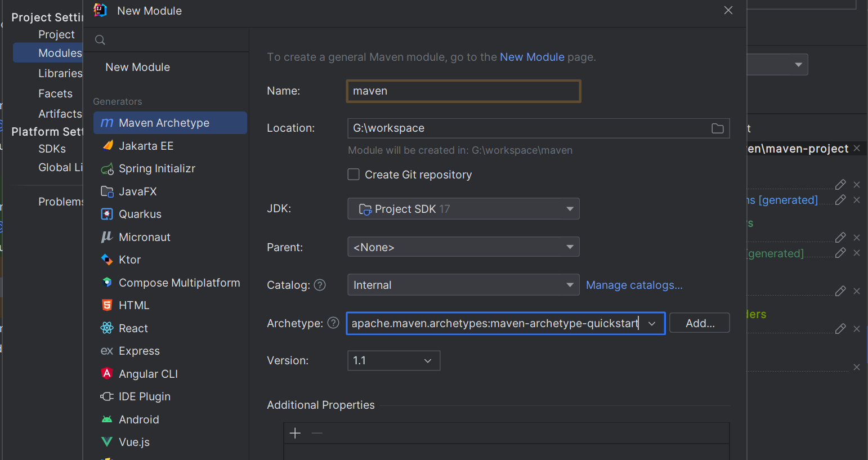Viewport: 868px width, 460px height.
Task: Click the Catalog help question mark icon
Action: point(320,285)
